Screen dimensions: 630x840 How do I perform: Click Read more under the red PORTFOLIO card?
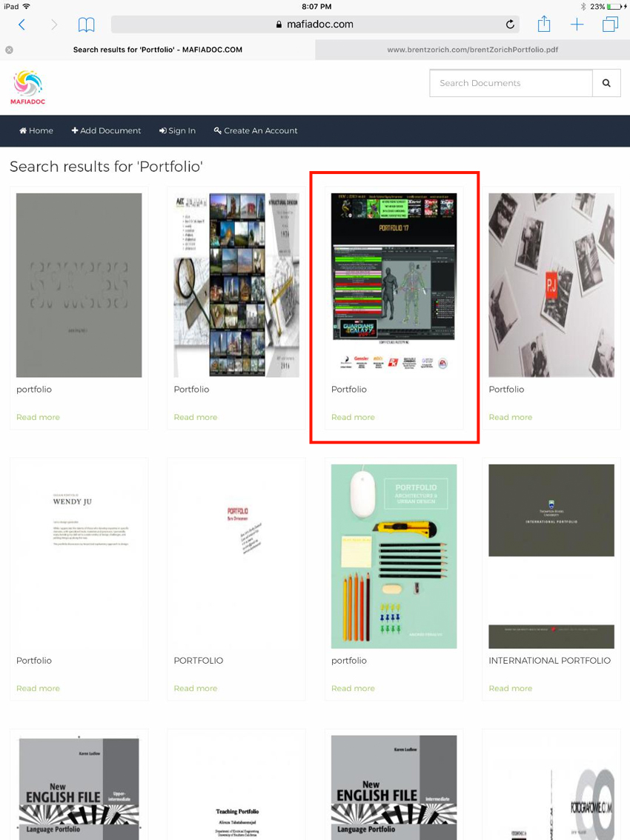click(x=196, y=688)
